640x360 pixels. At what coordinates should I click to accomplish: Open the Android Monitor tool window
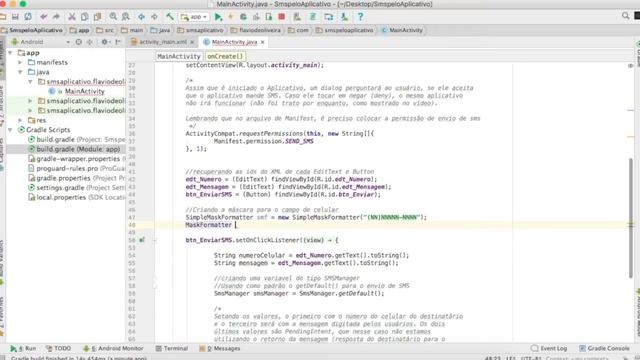tap(113, 349)
